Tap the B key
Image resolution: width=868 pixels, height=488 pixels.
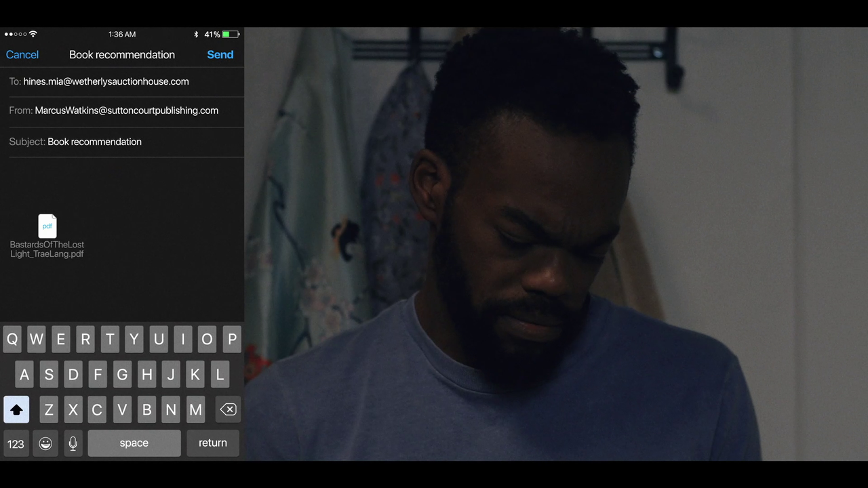[x=146, y=409]
